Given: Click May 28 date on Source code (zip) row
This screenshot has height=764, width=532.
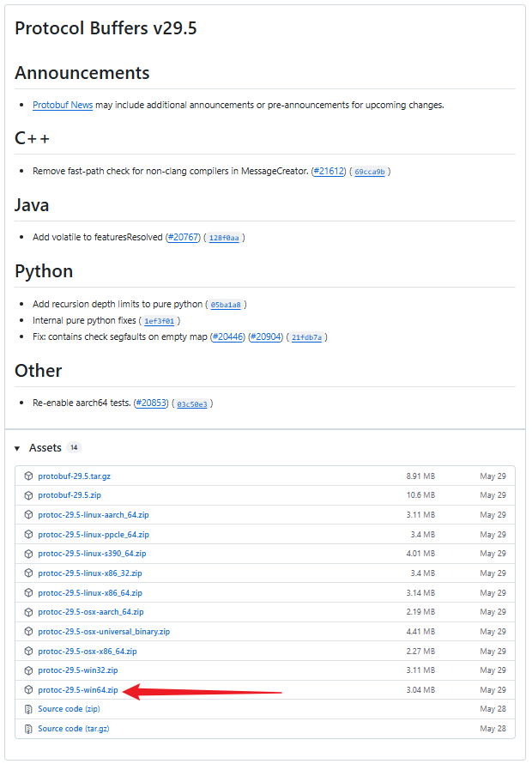Looking at the screenshot, I should tap(493, 709).
